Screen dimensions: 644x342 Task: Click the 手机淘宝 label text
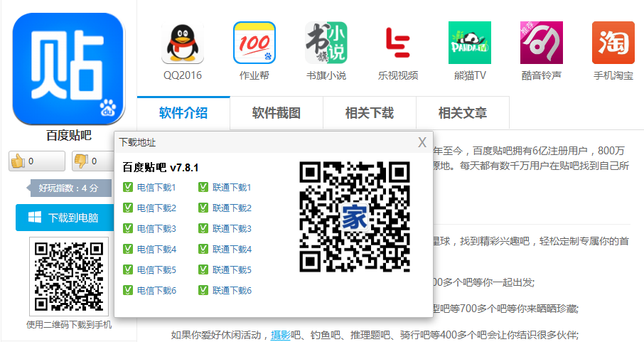[x=613, y=75]
